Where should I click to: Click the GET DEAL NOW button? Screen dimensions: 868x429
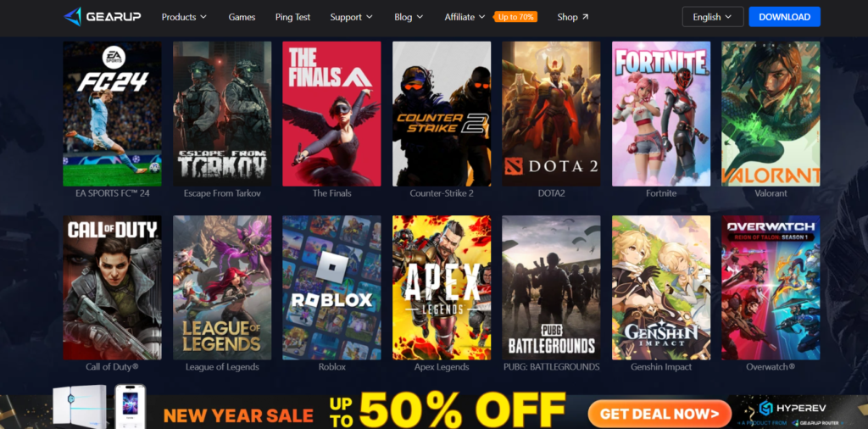coord(659,414)
